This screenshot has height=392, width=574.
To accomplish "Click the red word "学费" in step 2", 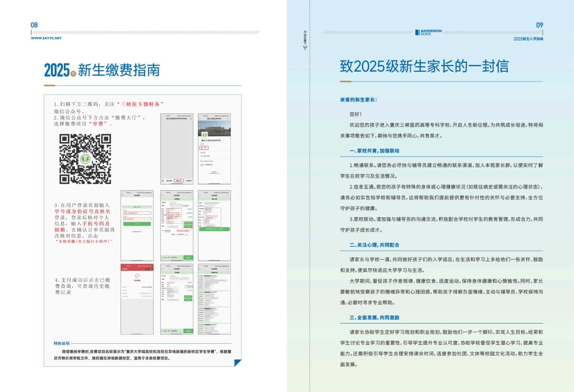I will (98, 124).
